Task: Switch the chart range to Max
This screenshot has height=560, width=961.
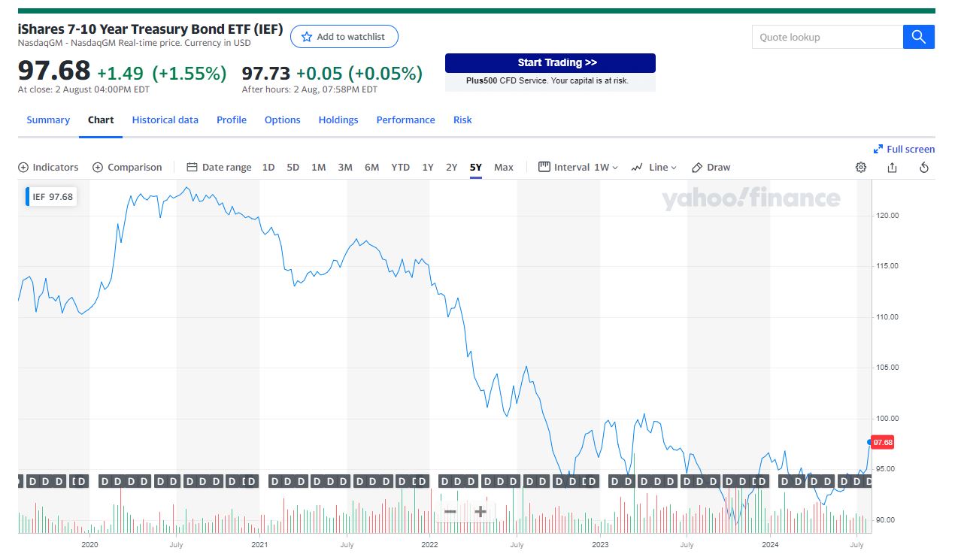Action: (x=504, y=168)
